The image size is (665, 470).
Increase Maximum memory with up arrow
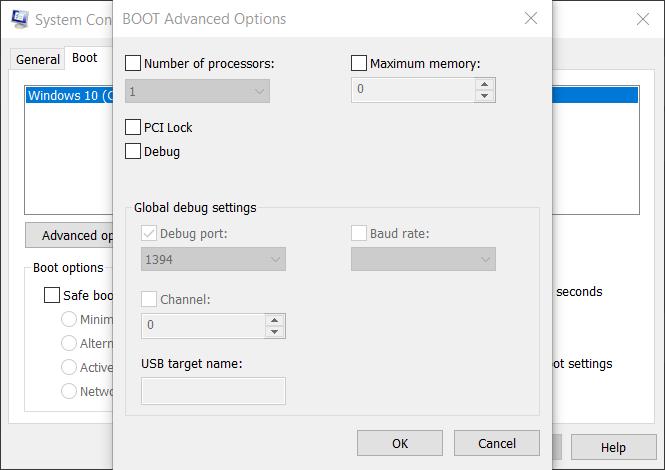(x=485, y=85)
